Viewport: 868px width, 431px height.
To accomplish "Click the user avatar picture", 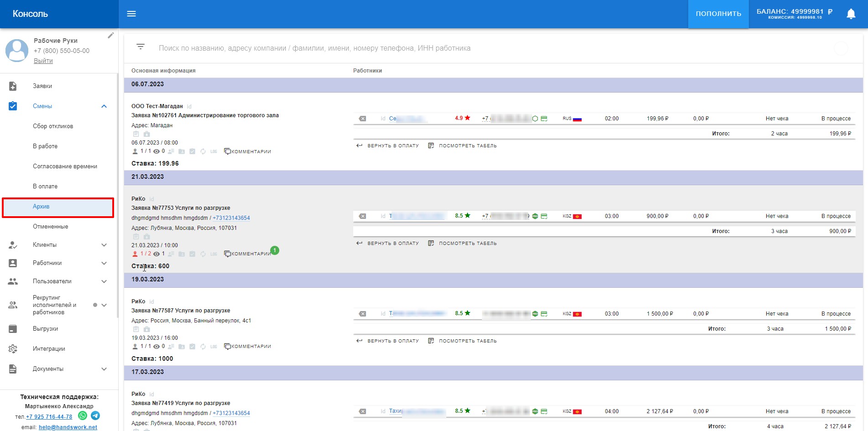I will (17, 50).
